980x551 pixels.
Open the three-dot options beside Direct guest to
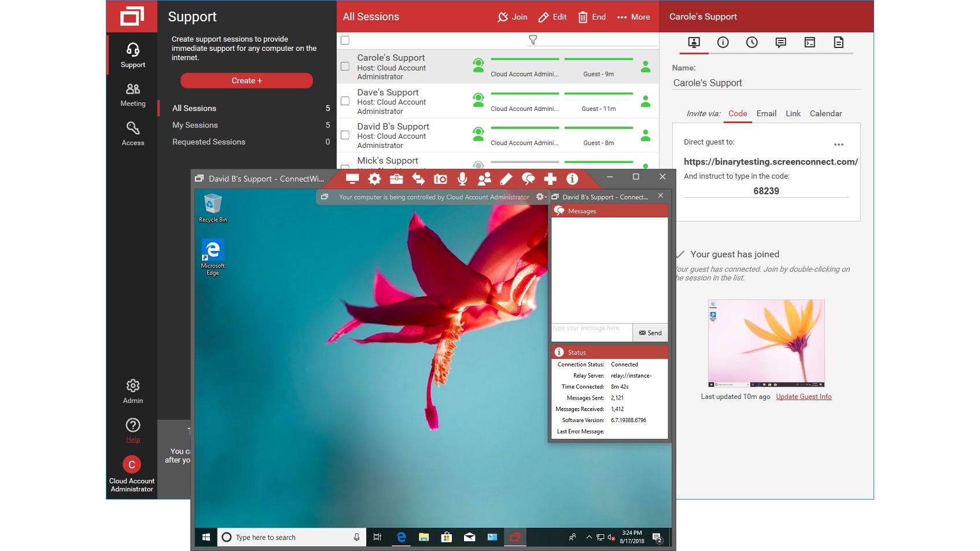[838, 145]
